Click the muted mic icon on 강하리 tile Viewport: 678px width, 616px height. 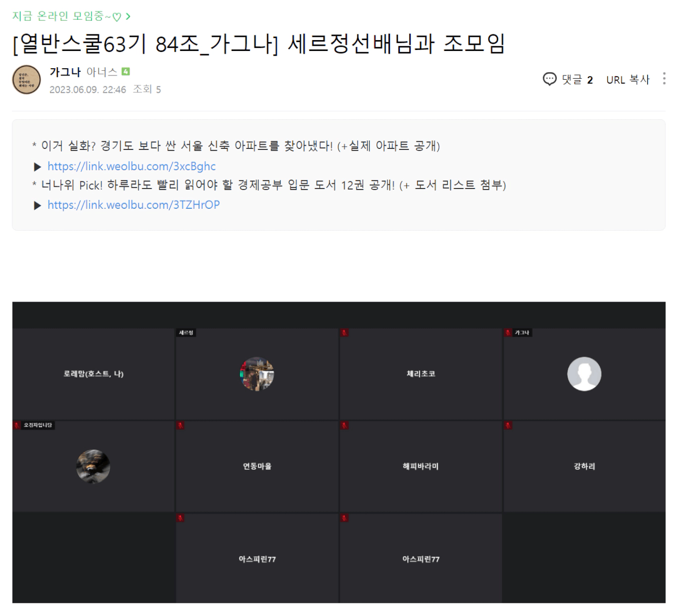tap(508, 425)
